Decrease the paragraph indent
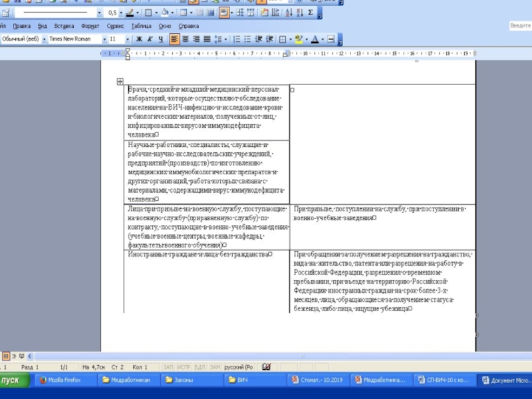 [x=259, y=39]
